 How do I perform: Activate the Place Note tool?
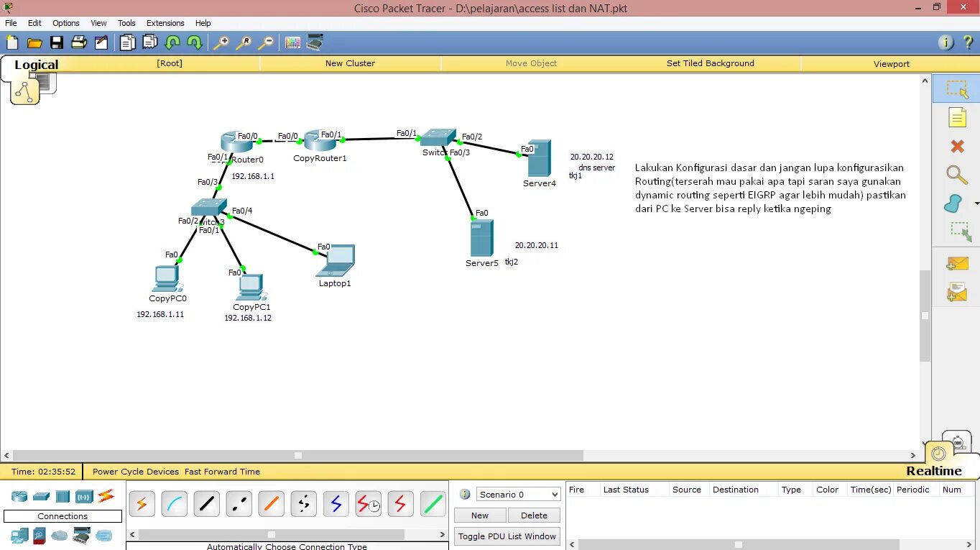[x=957, y=117]
